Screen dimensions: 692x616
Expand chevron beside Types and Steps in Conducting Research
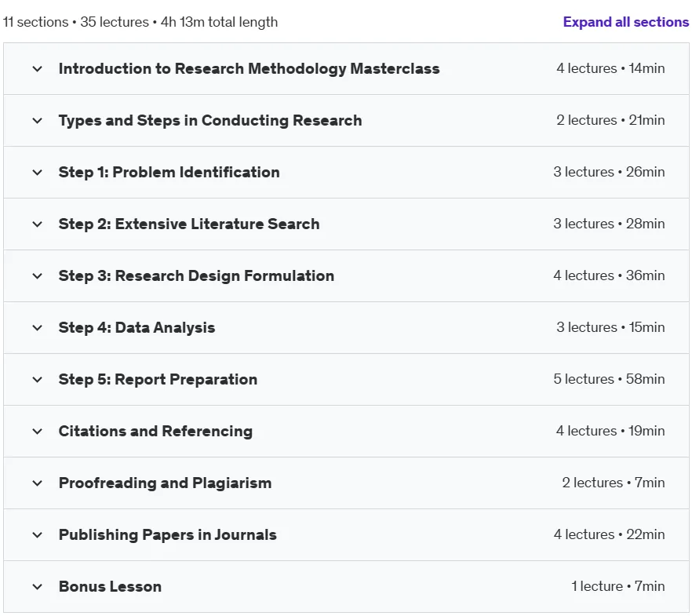coord(38,121)
